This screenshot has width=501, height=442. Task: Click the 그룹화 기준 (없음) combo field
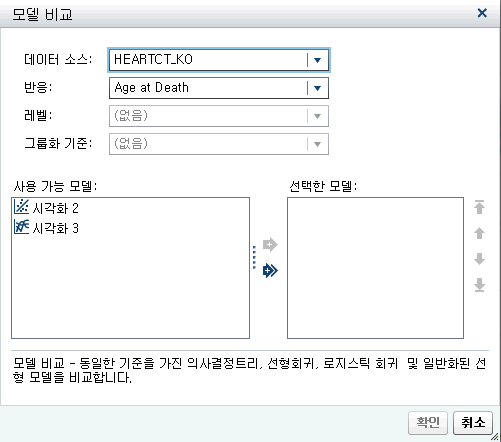point(219,144)
